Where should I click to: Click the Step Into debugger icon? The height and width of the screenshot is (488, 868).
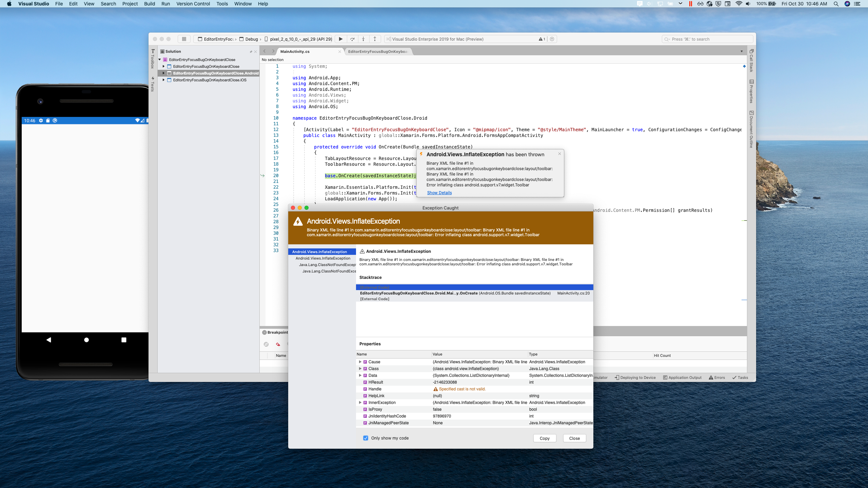tap(363, 39)
